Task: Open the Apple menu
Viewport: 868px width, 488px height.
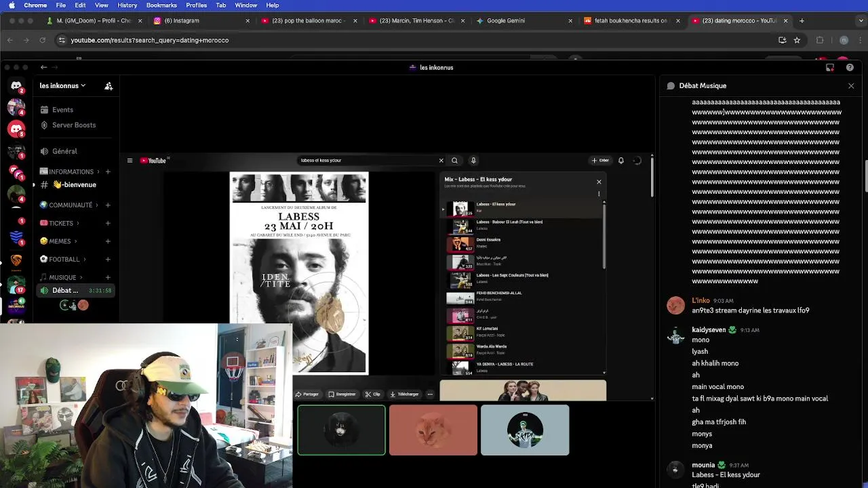Action: point(12,5)
